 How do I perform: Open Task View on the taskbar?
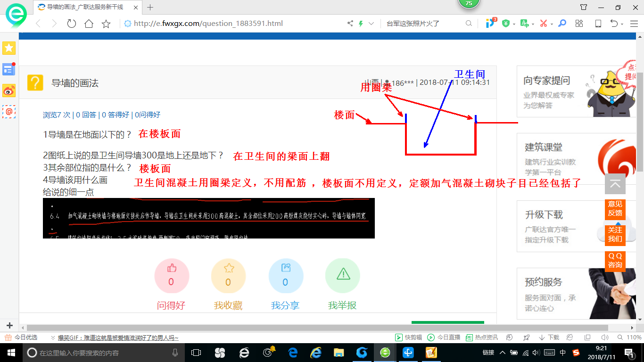tap(196, 353)
